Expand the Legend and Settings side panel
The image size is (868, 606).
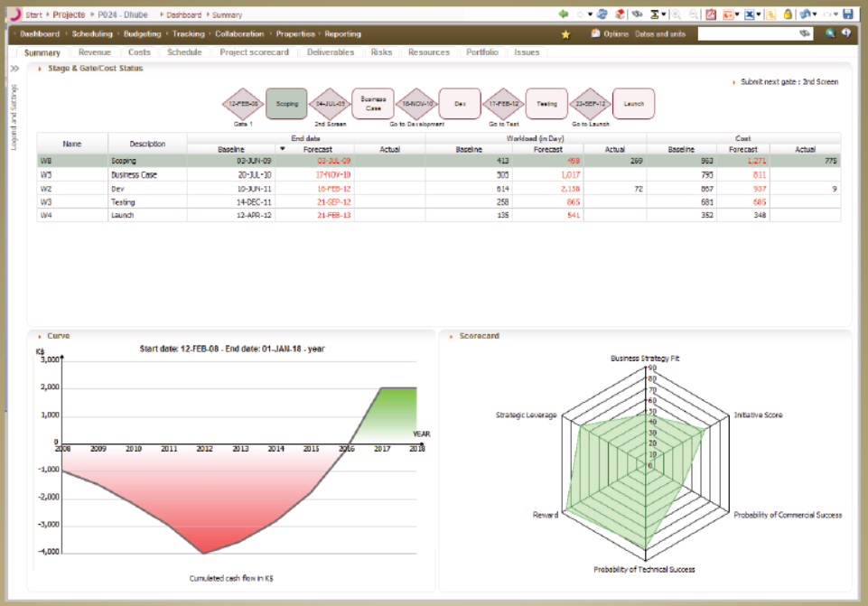(x=14, y=69)
